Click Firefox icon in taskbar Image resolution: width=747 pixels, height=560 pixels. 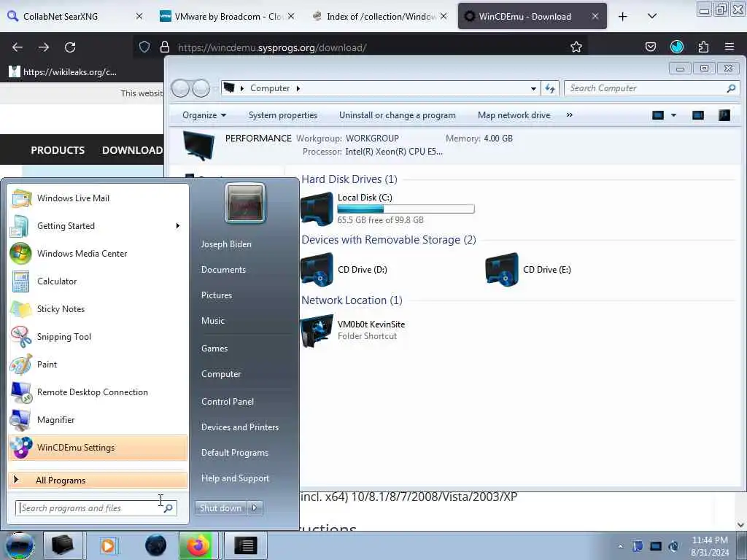tap(198, 545)
